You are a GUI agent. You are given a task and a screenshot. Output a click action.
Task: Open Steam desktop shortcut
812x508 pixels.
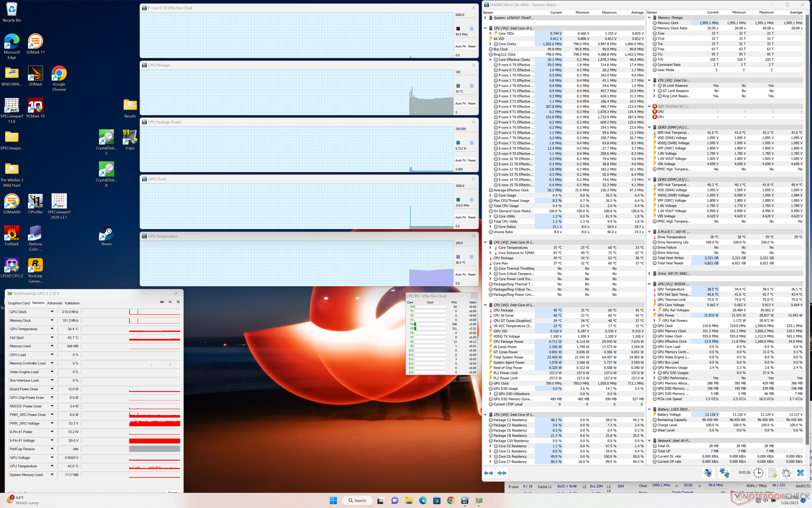pos(106,236)
